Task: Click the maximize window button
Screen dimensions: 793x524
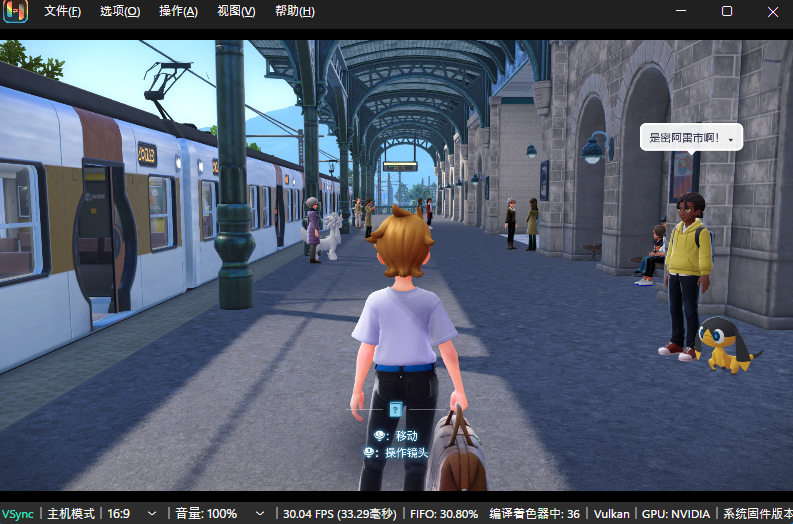Action: click(727, 11)
